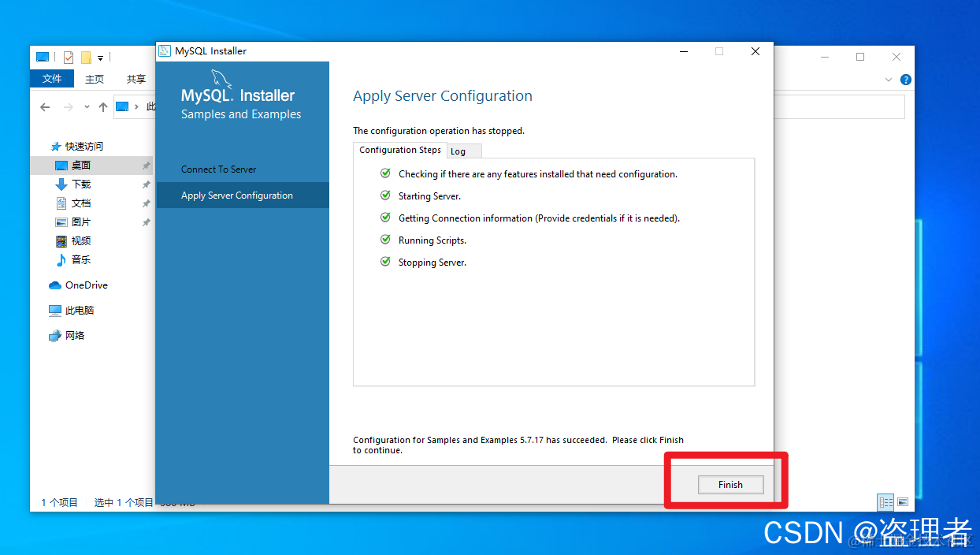
Task: Click green check beside Running Scripts
Action: coord(385,240)
